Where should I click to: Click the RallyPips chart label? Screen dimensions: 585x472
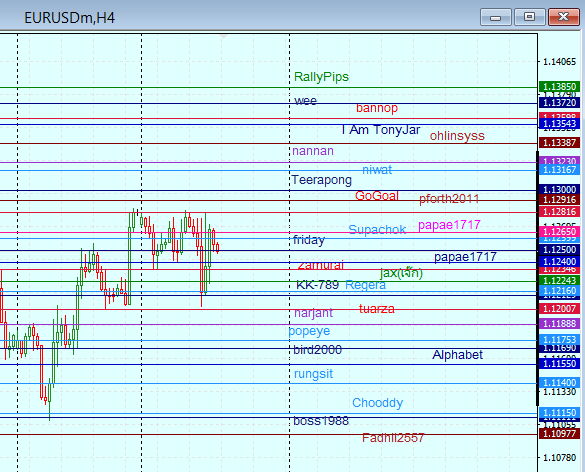321,77
